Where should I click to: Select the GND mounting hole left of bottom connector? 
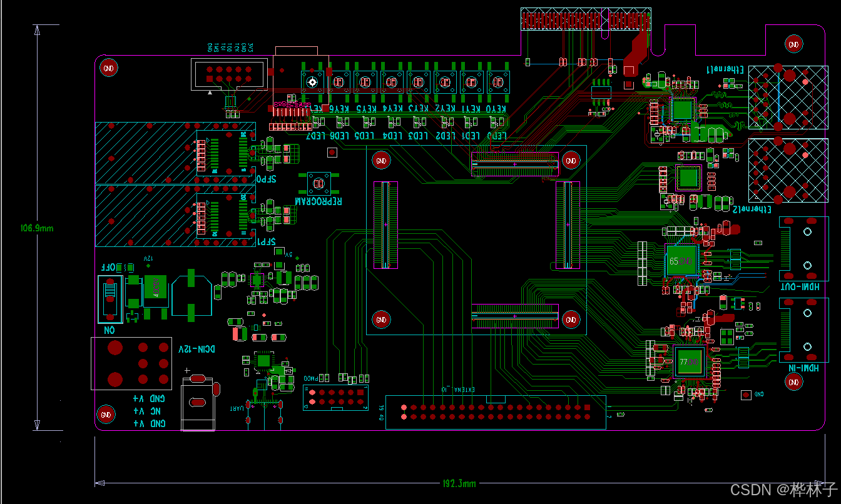381,320
